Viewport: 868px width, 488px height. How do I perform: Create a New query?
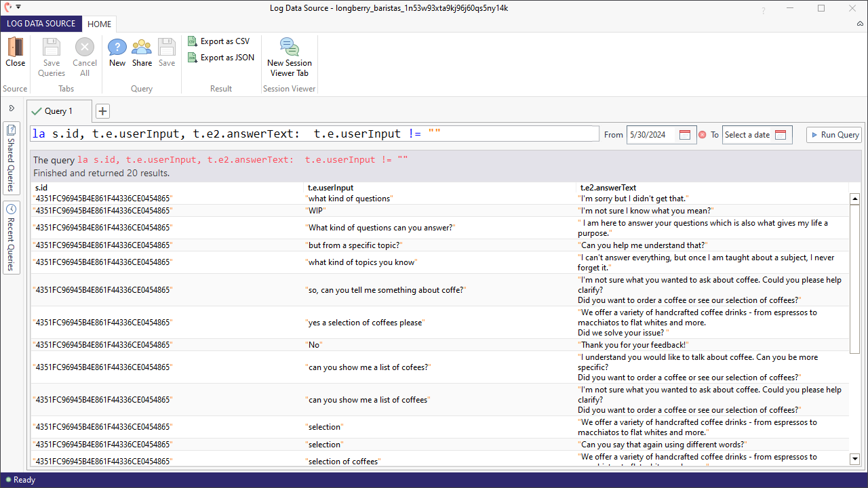coord(117,54)
